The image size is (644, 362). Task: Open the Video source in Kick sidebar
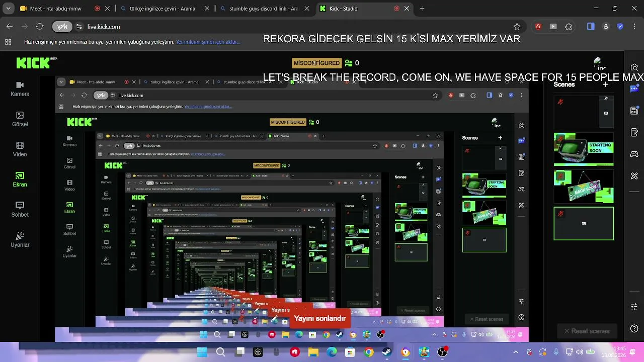click(20, 149)
